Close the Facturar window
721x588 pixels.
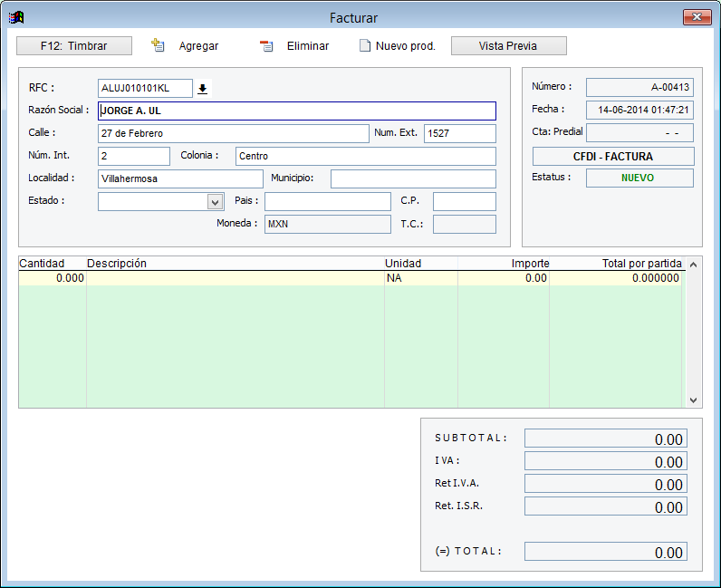coord(696,17)
